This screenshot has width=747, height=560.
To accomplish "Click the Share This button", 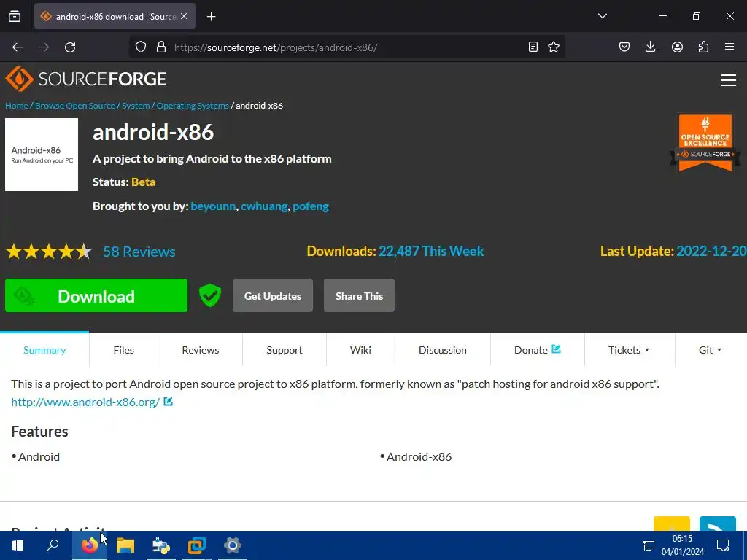I will tap(359, 296).
